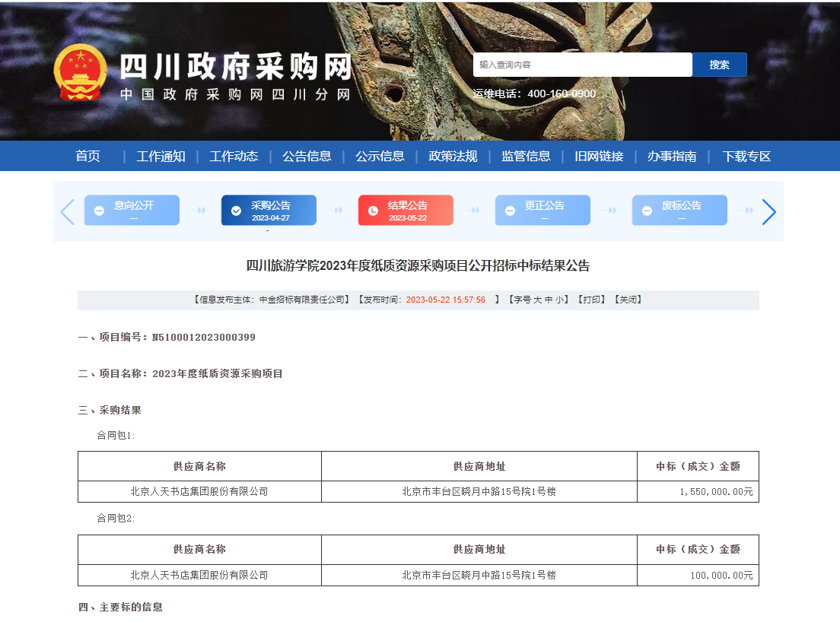Screen dimensions: 840x622
Task: Click the 关闭 close link
Action: pos(628,300)
